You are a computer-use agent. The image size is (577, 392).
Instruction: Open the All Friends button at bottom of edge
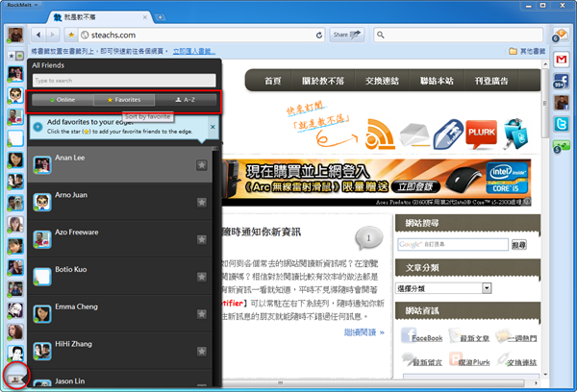click(x=15, y=380)
